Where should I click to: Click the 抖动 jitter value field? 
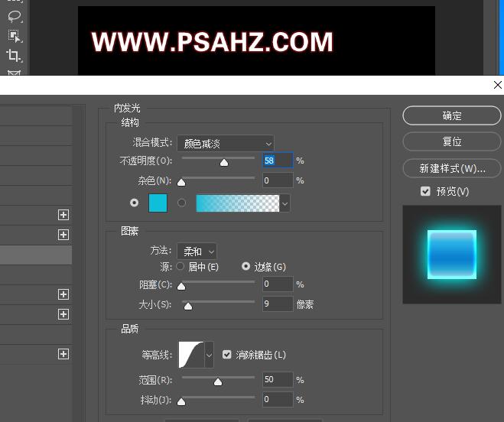(278, 400)
